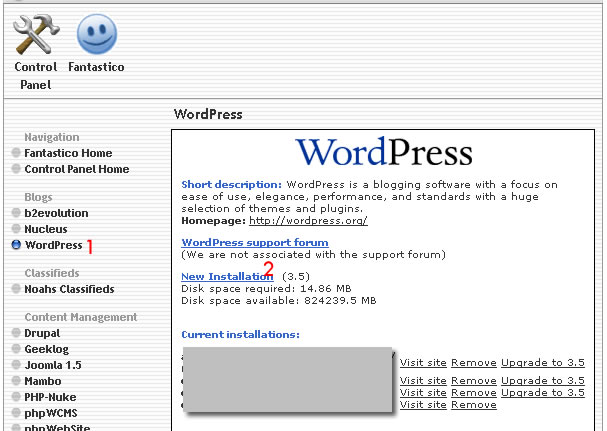Select b2evolution from Blogs
607x431 pixels.
(x=56, y=213)
